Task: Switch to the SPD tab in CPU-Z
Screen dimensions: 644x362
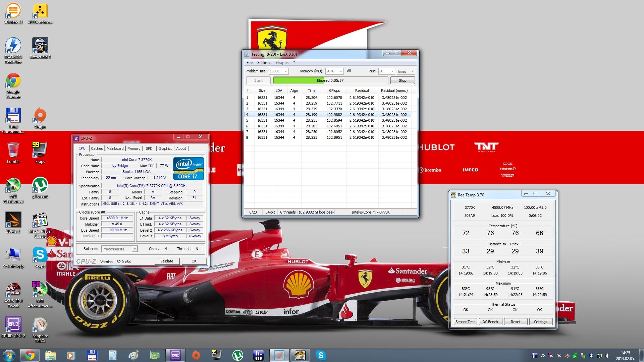Action: coord(149,148)
